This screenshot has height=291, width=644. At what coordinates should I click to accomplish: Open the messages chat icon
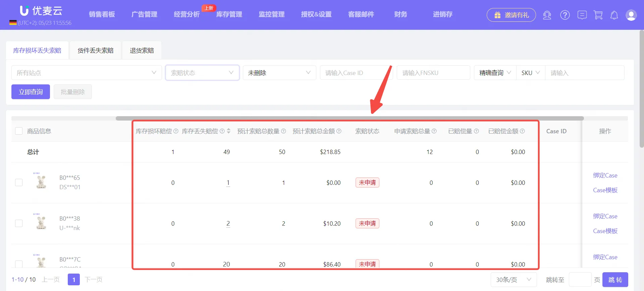[x=582, y=15]
